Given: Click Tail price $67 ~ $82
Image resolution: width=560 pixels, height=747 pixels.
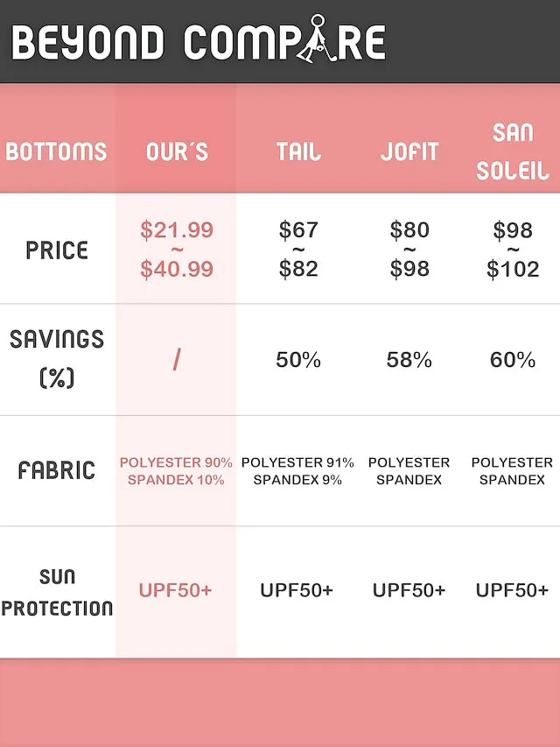Looking at the screenshot, I should tap(298, 250).
